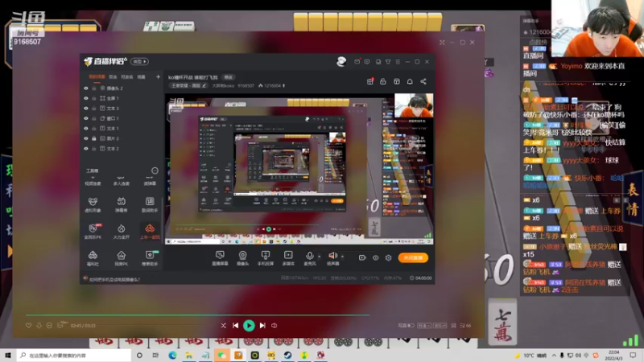Click the record video icon near settings

pos(361,257)
